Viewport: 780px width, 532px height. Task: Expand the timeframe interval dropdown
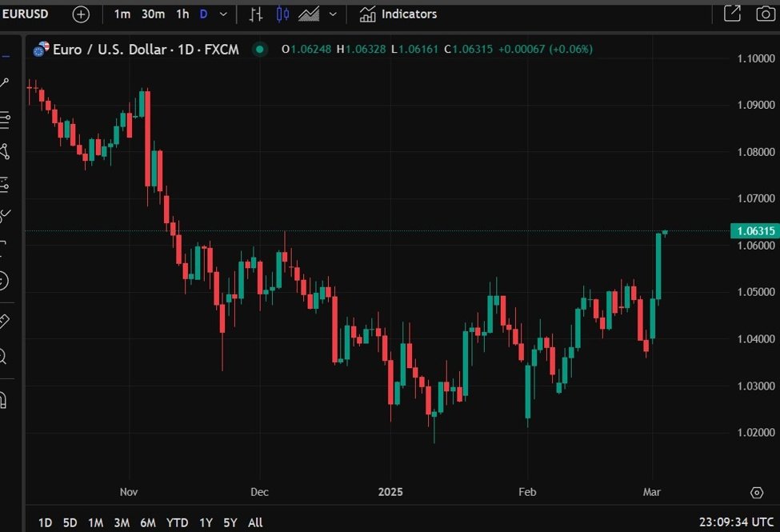pos(223,14)
